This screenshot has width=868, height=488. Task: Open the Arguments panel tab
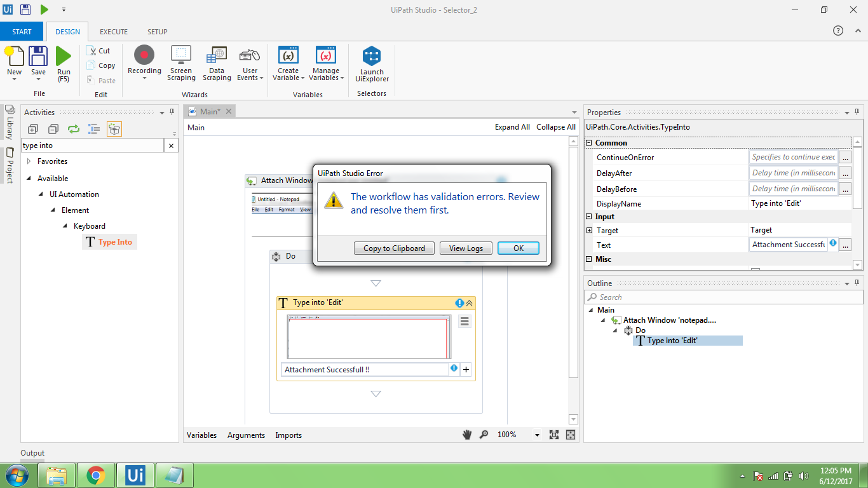pos(246,435)
